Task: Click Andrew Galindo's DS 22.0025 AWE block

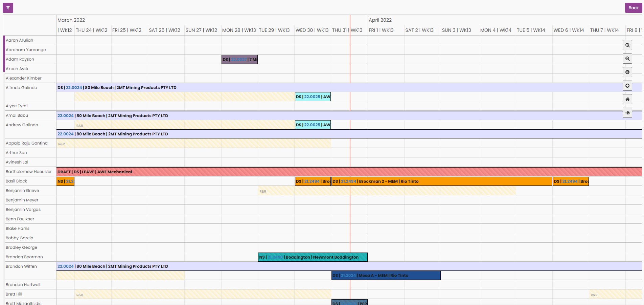Action: [313, 125]
